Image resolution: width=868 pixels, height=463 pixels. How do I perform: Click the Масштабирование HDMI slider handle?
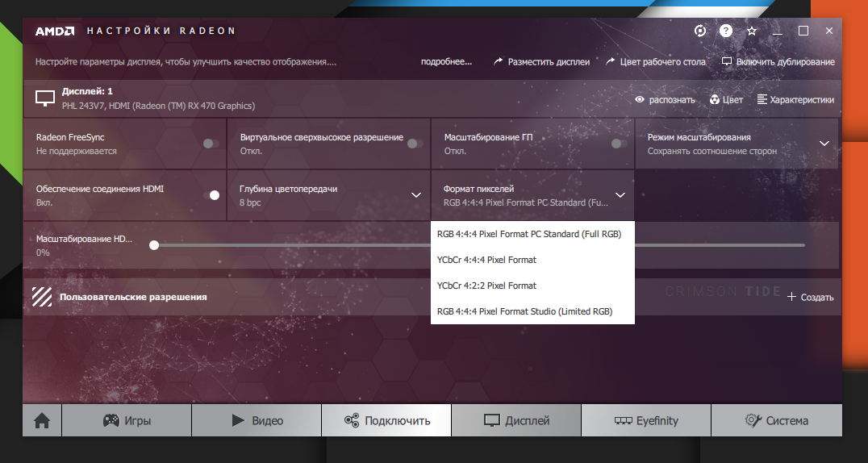[x=154, y=244]
